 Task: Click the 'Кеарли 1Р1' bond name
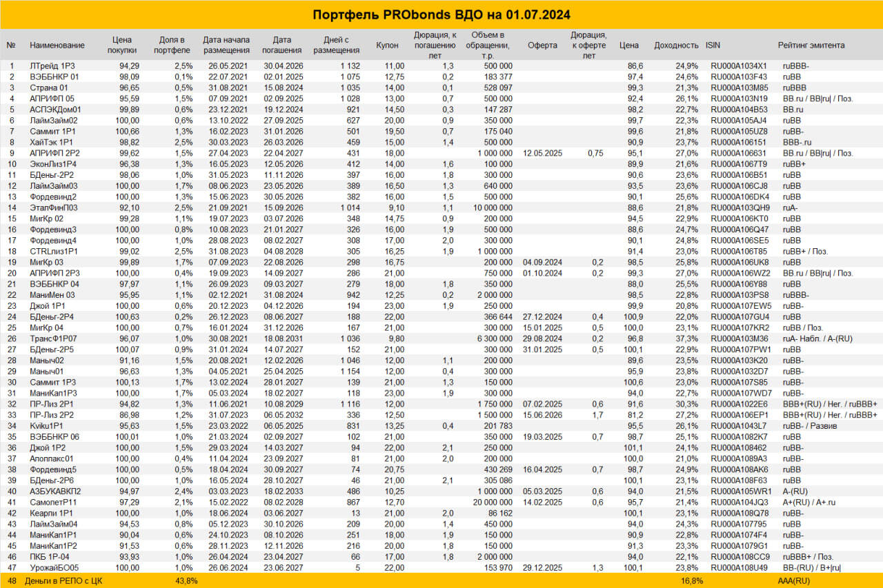[x=51, y=513]
